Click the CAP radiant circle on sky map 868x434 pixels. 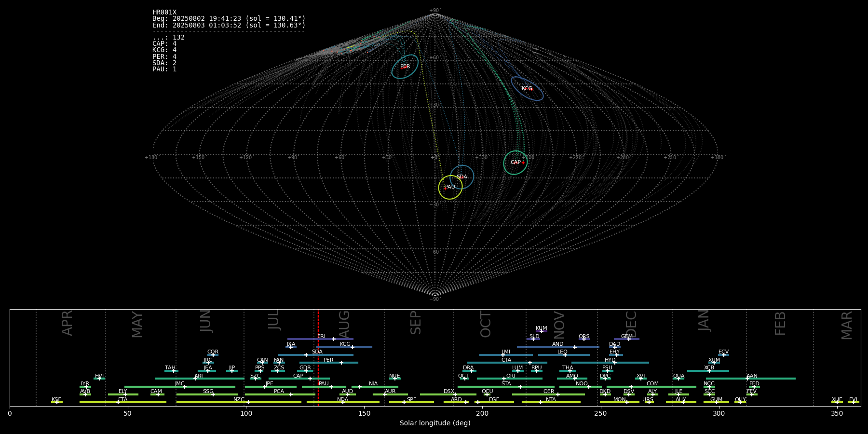pos(515,163)
